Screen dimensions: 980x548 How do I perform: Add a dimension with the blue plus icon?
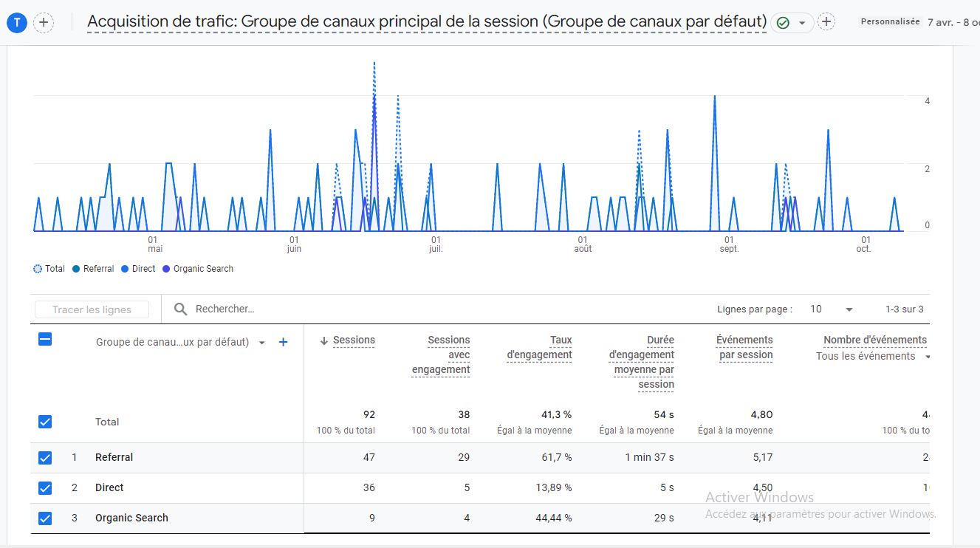[x=283, y=342]
